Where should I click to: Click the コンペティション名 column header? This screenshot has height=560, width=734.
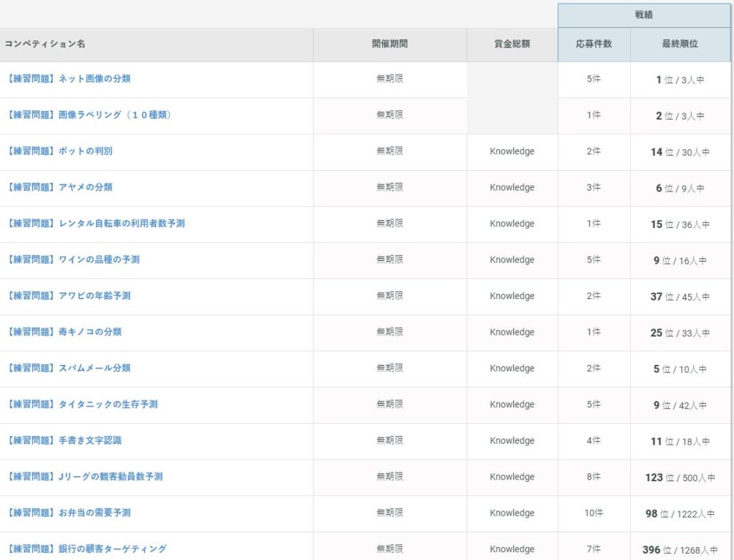45,44
